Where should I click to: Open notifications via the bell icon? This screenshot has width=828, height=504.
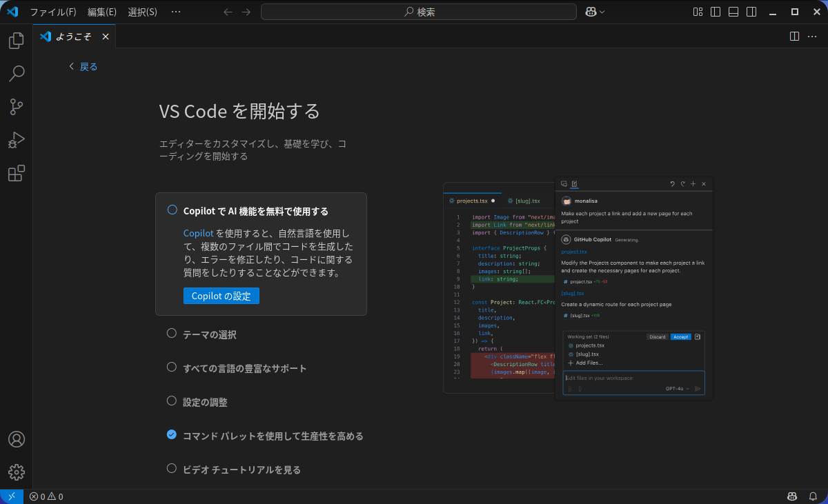(813, 496)
